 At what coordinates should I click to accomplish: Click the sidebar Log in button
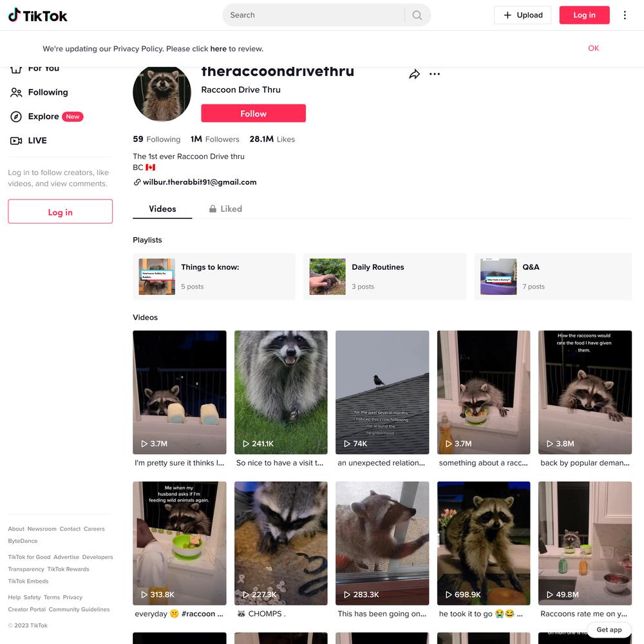click(61, 211)
